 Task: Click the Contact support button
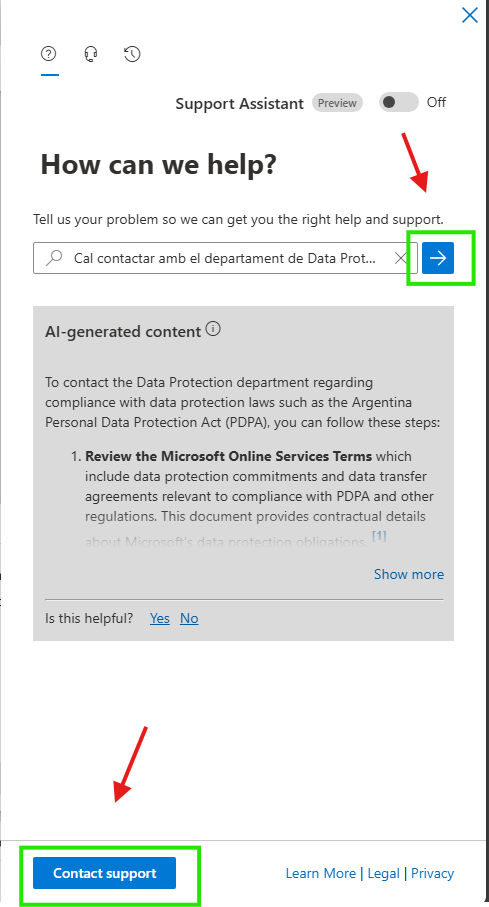click(104, 873)
